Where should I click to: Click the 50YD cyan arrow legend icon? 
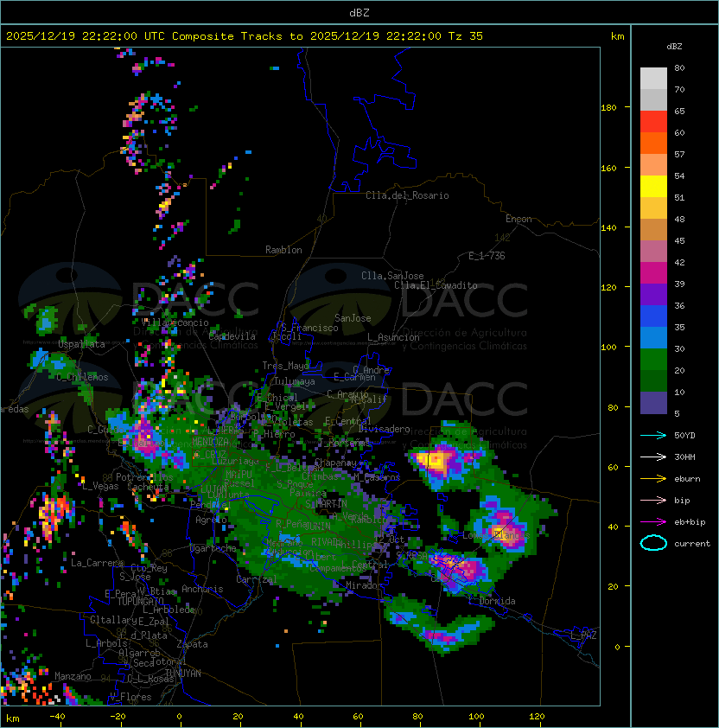coord(653,435)
